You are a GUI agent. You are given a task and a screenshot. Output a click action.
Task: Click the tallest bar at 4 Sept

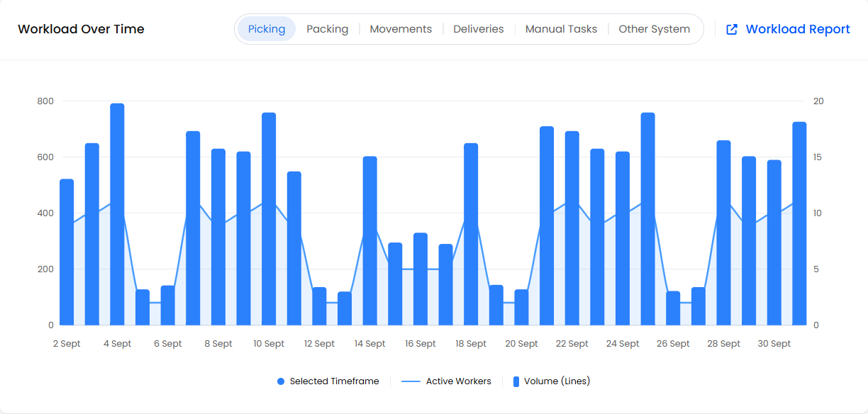click(117, 214)
